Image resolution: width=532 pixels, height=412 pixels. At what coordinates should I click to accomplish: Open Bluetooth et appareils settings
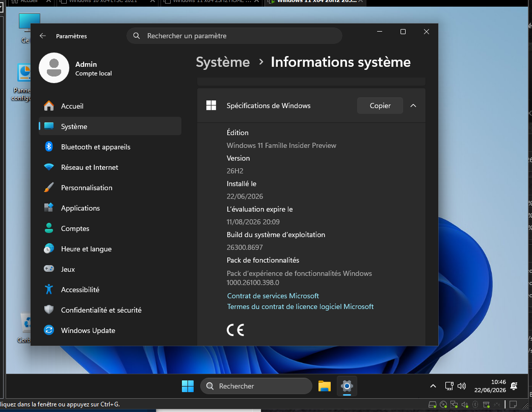[x=110, y=147]
